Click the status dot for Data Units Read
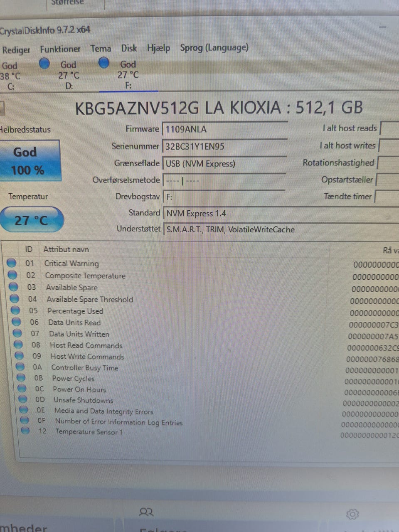The height and width of the screenshot is (532, 399). (16, 322)
